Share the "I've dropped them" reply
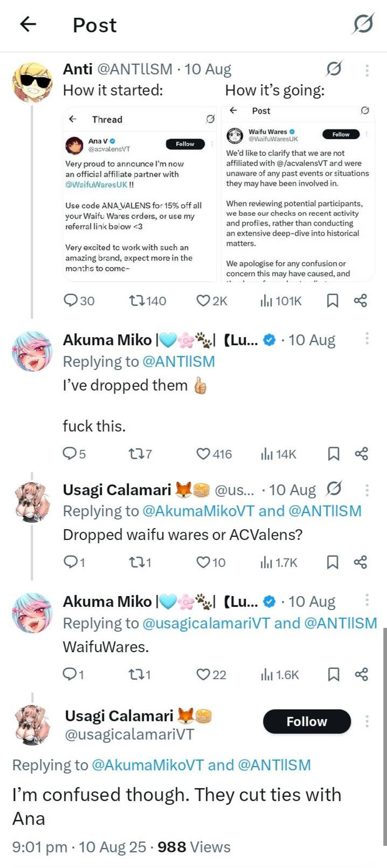Image resolution: width=387 pixels, height=868 pixels. click(x=361, y=454)
